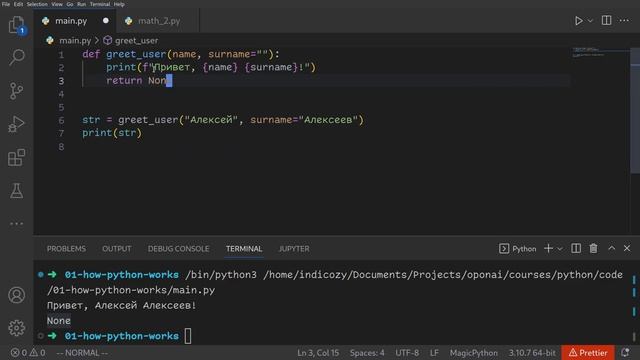Open notifications bell in status bar
The height and width of the screenshot is (360, 640).
[625, 353]
